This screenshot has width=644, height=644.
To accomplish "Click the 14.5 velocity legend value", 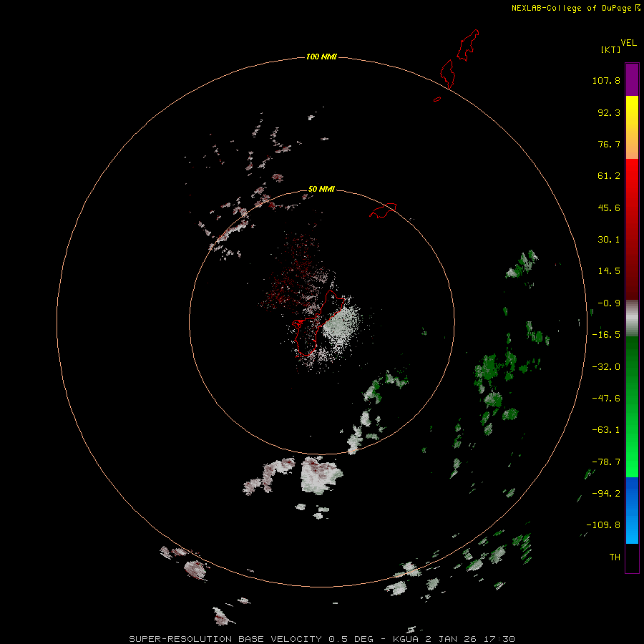I will tap(609, 271).
